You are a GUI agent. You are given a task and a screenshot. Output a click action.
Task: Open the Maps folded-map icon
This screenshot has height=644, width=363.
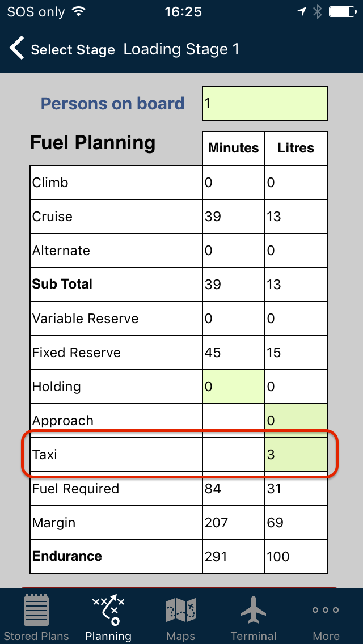coord(181,610)
